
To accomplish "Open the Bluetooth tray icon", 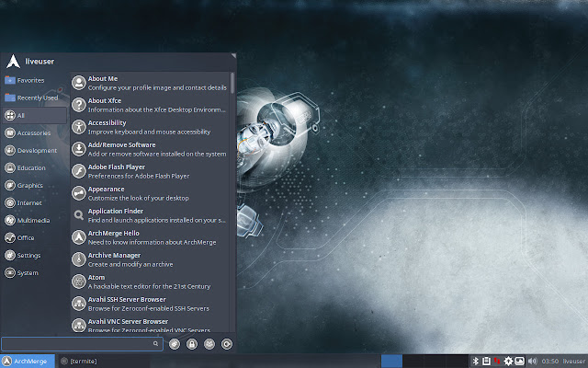I will (476, 362).
